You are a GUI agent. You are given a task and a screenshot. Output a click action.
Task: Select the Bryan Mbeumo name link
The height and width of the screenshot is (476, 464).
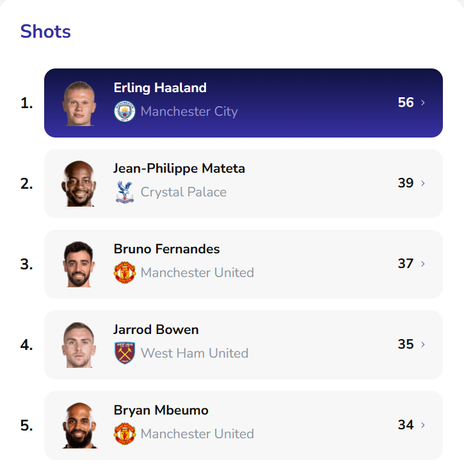(161, 410)
